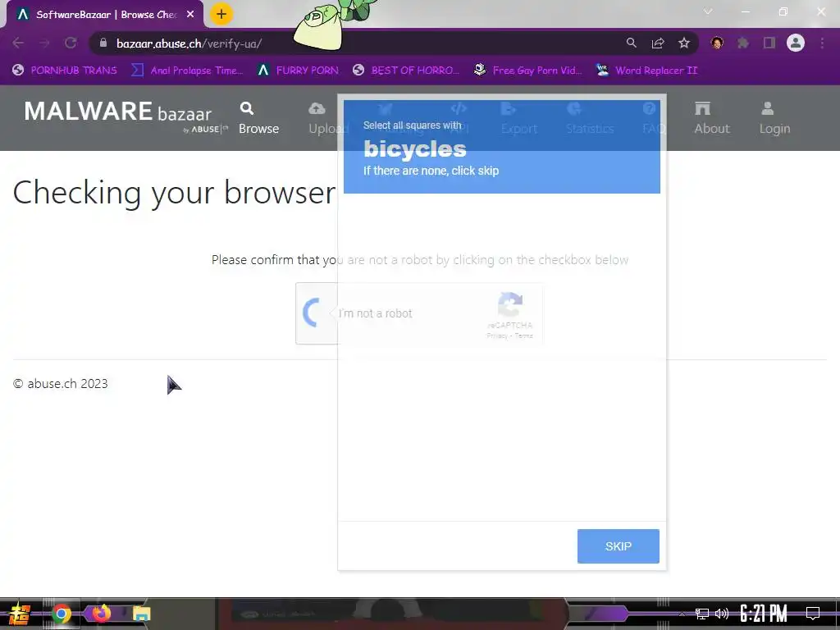Click the reCAPTCHA logo

click(x=510, y=305)
